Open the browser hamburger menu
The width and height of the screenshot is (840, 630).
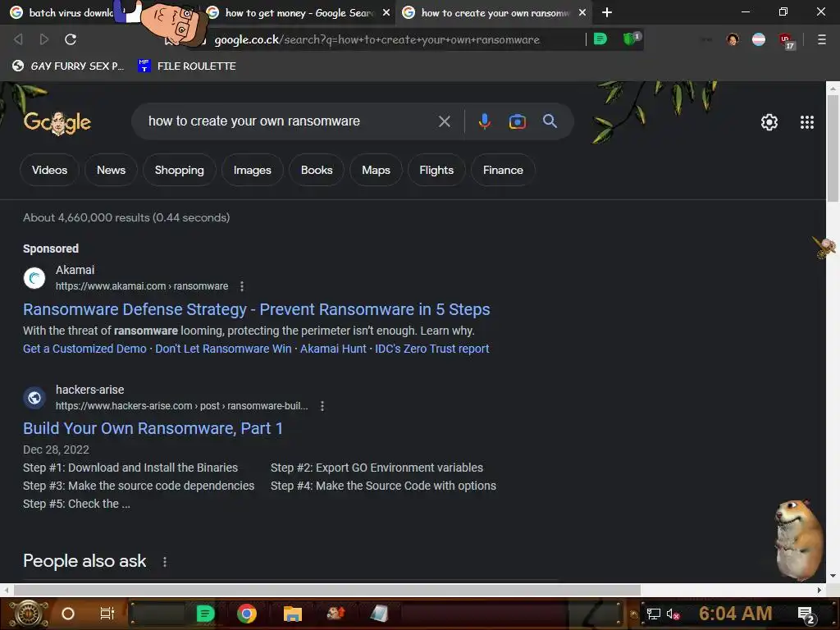coord(821,39)
